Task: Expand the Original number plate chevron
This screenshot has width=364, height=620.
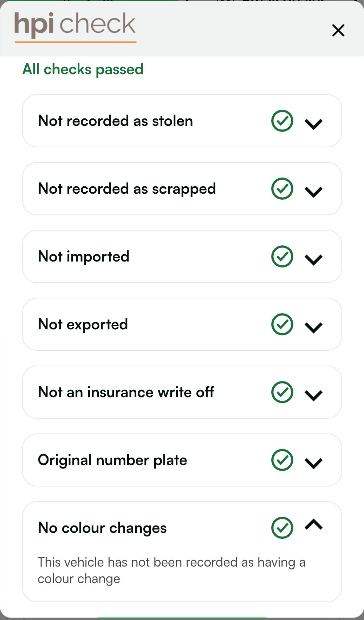Action: point(313,463)
